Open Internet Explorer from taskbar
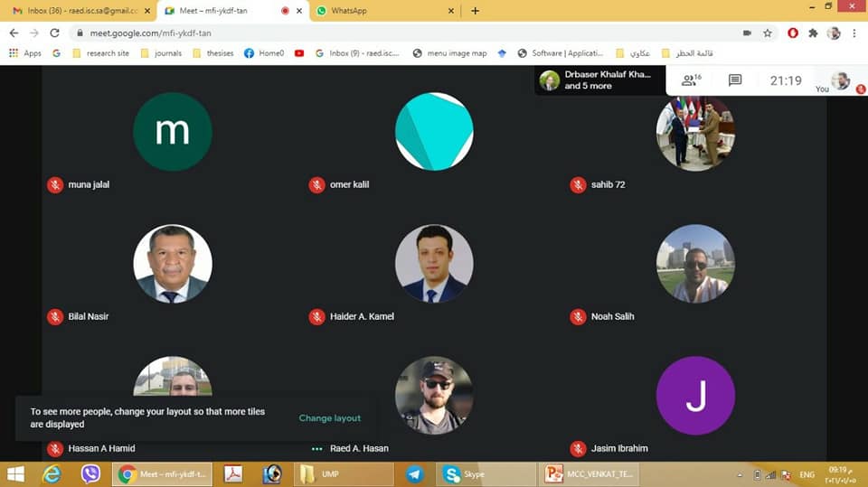 52,473
